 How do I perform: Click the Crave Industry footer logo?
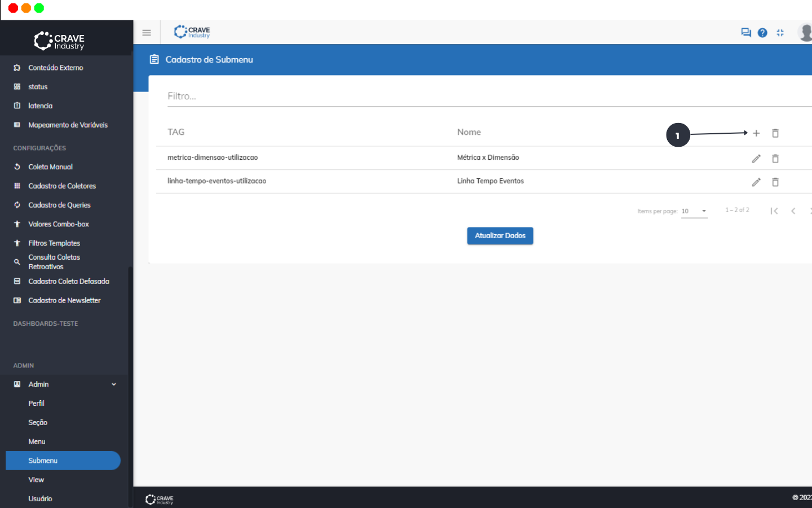click(159, 500)
